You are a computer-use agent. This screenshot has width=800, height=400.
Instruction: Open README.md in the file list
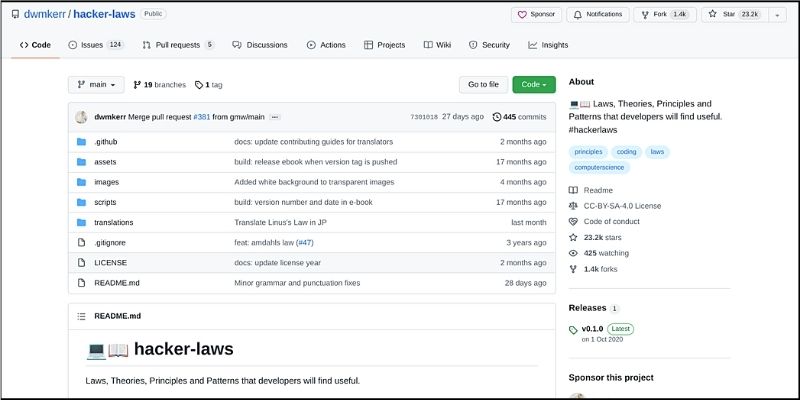(x=117, y=283)
